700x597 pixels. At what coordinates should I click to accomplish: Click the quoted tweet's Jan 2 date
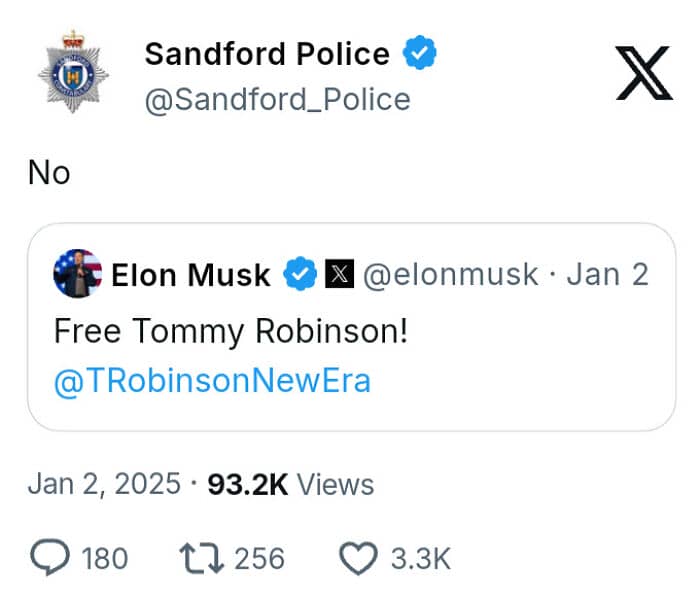(x=608, y=275)
